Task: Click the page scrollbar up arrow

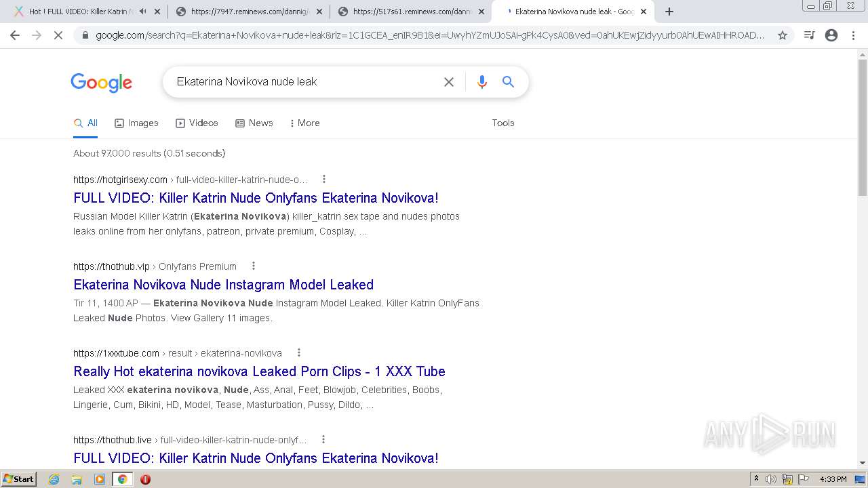Action: point(863,54)
